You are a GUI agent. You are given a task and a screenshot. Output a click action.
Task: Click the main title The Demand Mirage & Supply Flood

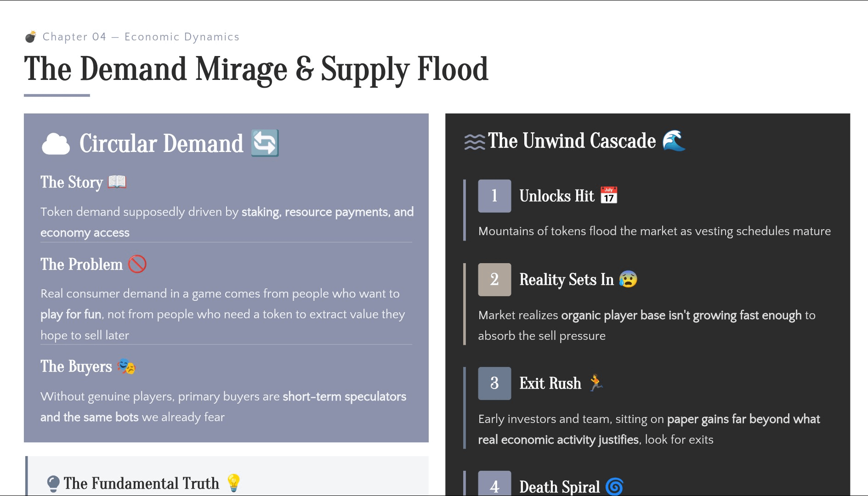click(256, 69)
